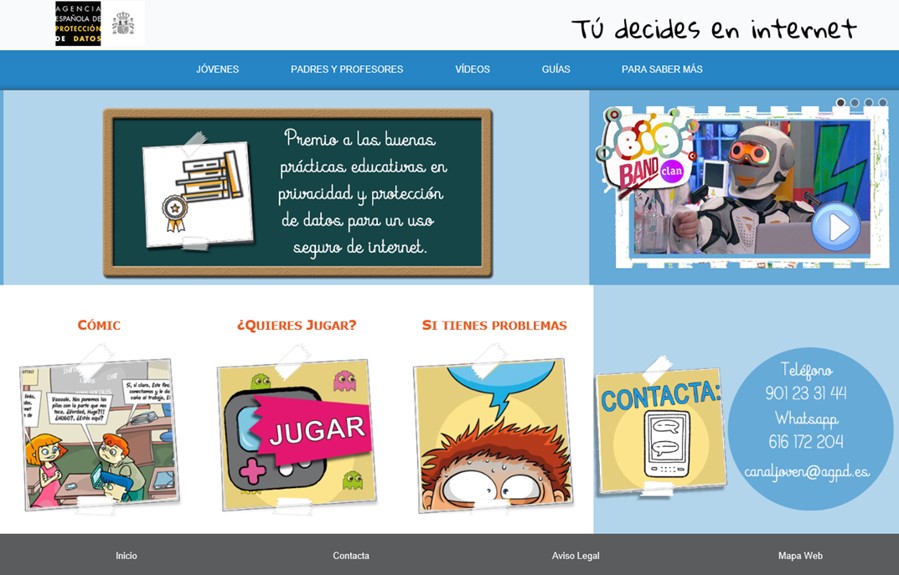Image resolution: width=899 pixels, height=575 pixels.
Task: Click the Aviso Legal footer link
Action: tap(575, 556)
